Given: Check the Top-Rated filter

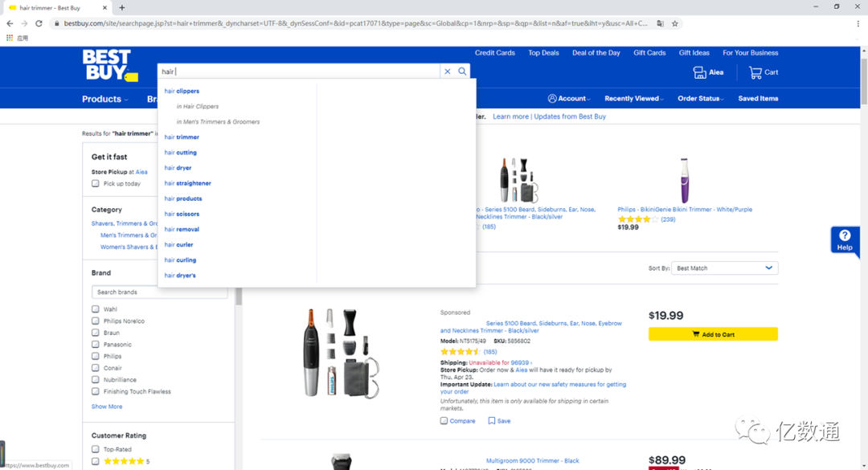Looking at the screenshot, I should tap(95, 450).
